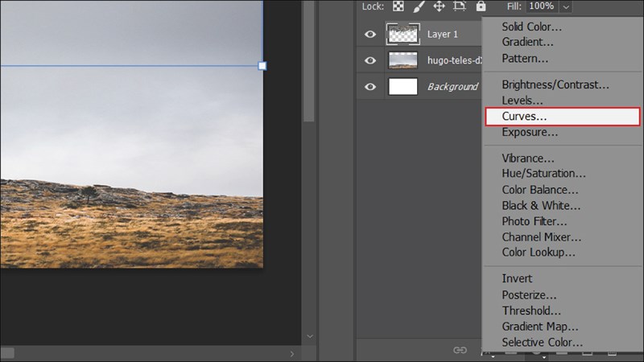Toggle visibility of the hugo-teles layer

click(x=370, y=60)
